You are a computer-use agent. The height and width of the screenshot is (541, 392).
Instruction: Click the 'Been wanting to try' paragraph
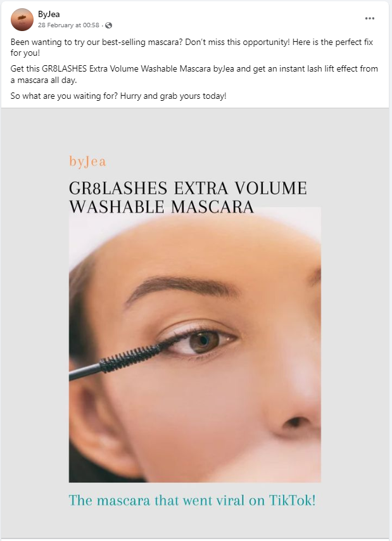coord(192,48)
